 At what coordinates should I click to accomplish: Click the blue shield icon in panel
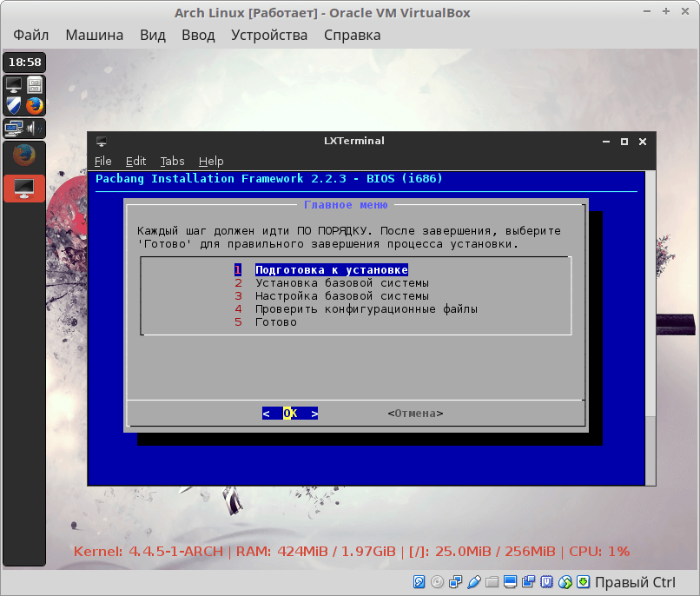pos(14,106)
